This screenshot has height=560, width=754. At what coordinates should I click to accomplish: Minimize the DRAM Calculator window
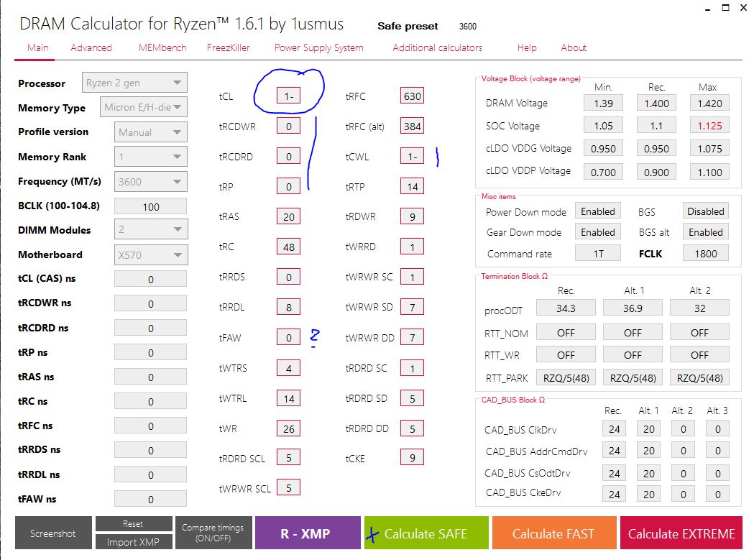pos(708,8)
